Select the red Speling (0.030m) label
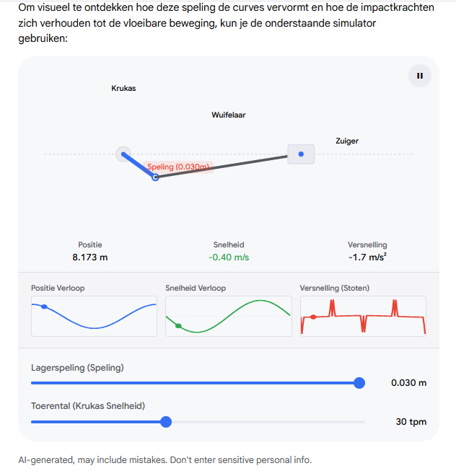 pos(178,167)
